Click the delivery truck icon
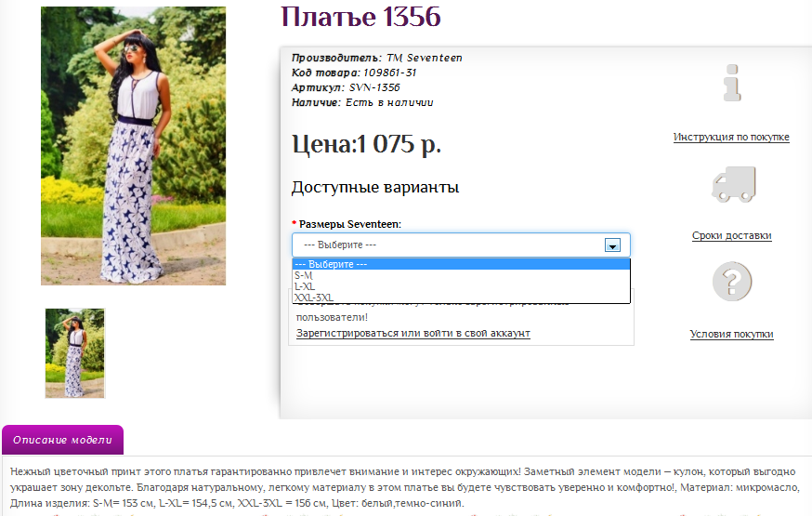The width and height of the screenshot is (812, 516). click(x=733, y=184)
